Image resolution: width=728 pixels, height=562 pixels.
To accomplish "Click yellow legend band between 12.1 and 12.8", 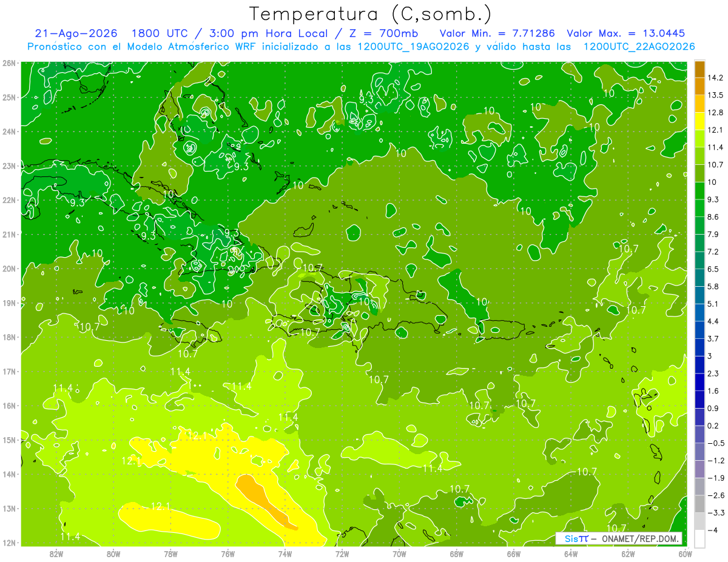I will click(x=699, y=121).
